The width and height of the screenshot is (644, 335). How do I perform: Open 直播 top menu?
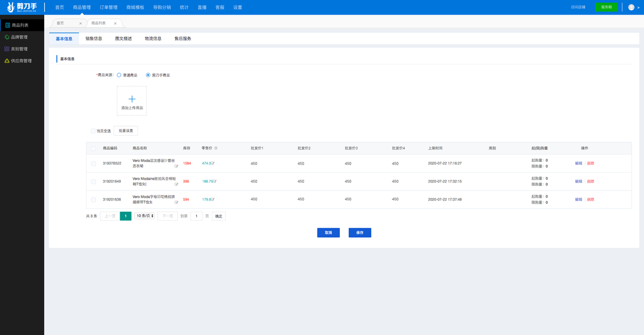(x=202, y=7)
